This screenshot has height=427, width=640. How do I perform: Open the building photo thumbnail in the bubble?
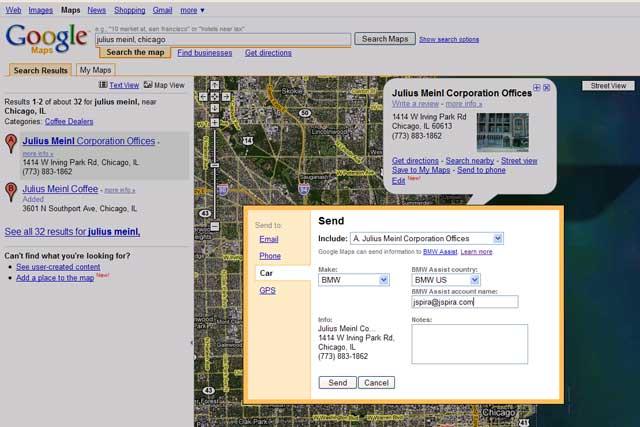[x=502, y=132]
